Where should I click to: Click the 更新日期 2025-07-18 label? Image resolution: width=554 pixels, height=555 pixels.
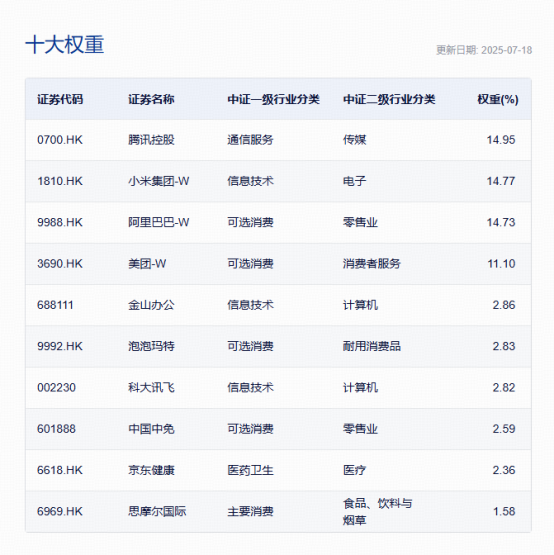click(x=484, y=50)
